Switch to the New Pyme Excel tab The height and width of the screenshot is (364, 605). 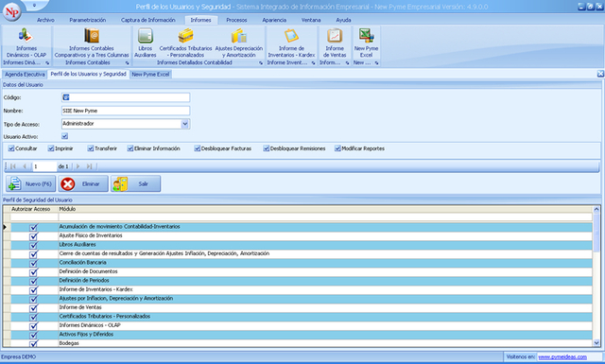click(x=150, y=74)
